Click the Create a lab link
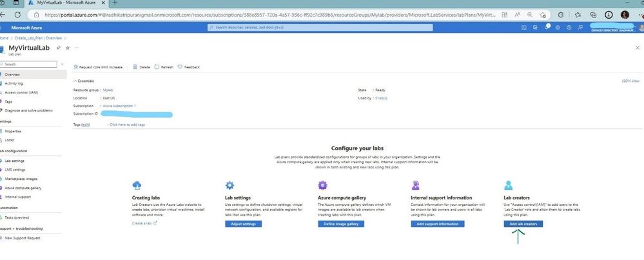The width and height of the screenshot is (644, 260). pyautogui.click(x=144, y=223)
